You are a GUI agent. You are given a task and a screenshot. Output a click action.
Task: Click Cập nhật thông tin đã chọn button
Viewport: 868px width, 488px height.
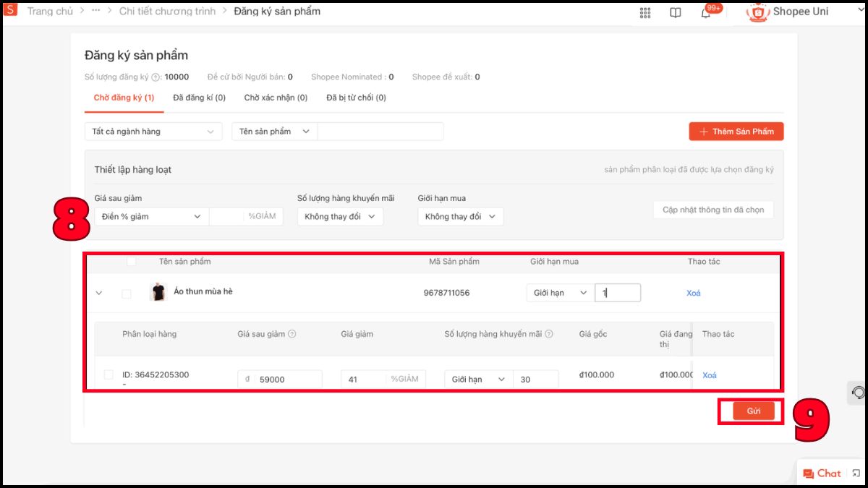tap(713, 210)
